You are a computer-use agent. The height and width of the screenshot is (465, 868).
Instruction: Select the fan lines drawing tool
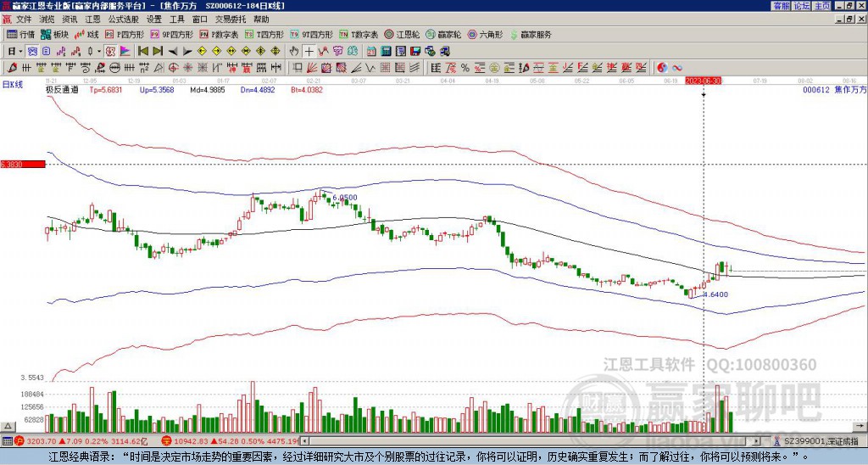coord(312,68)
